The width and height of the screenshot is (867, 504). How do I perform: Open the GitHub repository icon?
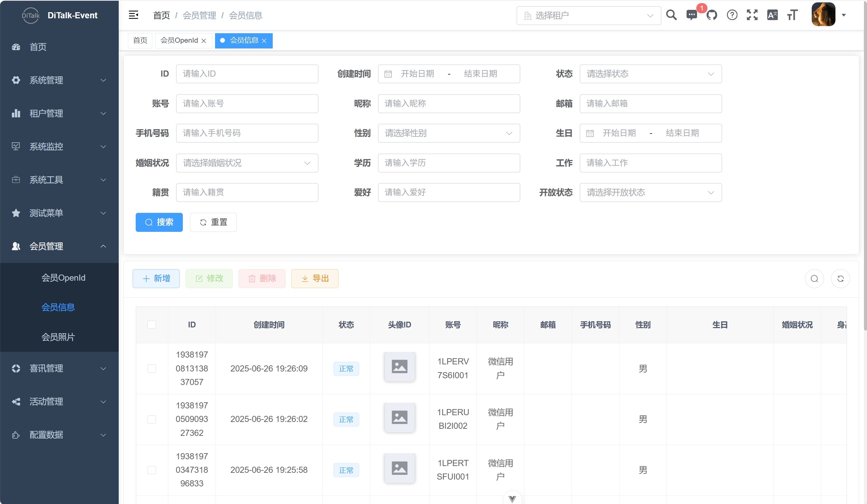tap(712, 15)
